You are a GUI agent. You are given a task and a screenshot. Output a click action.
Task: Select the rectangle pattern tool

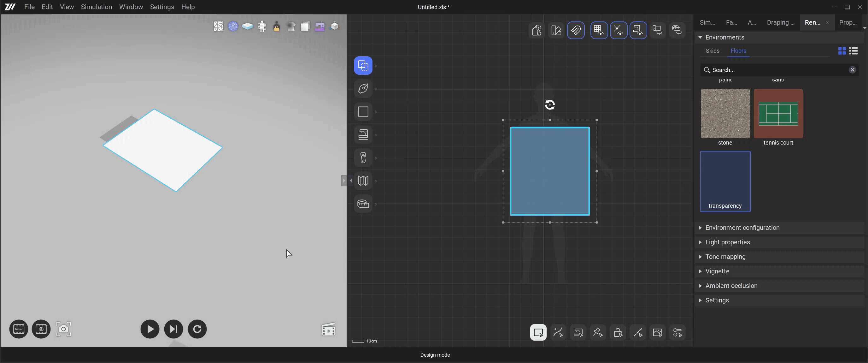pos(363,112)
